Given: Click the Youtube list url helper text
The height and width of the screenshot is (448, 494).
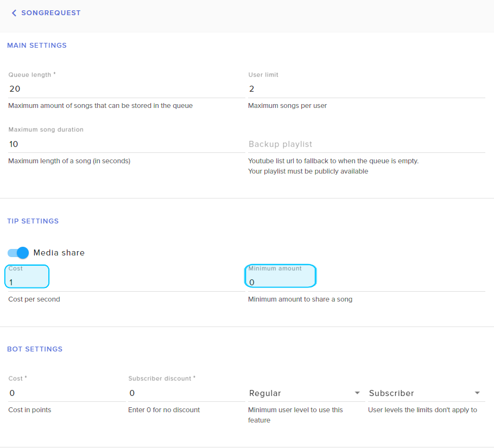Looking at the screenshot, I should [333, 161].
